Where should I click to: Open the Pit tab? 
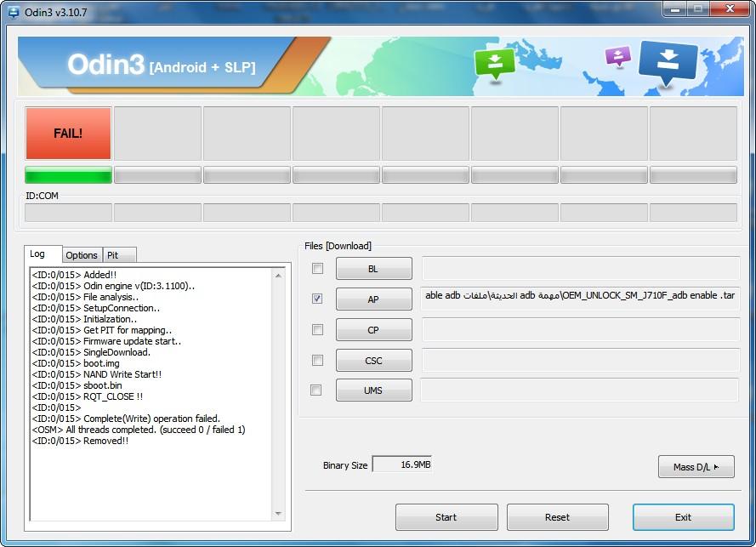click(x=118, y=255)
